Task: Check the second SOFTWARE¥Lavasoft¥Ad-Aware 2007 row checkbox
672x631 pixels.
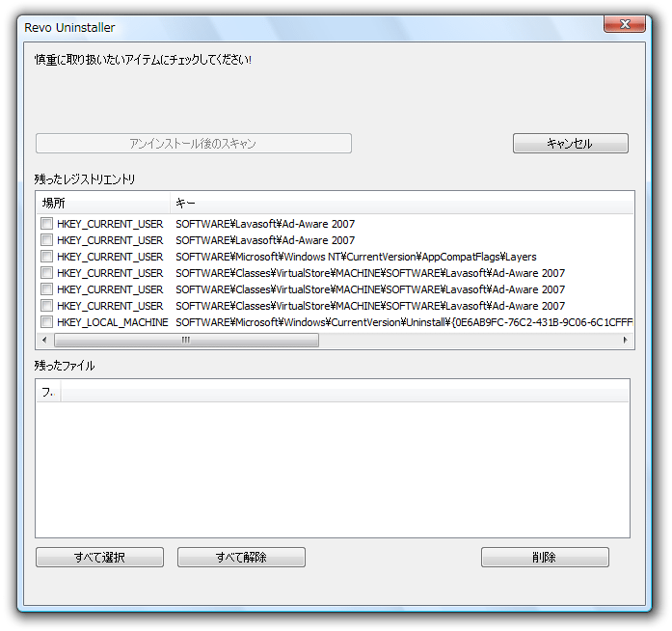Action: 46,240
